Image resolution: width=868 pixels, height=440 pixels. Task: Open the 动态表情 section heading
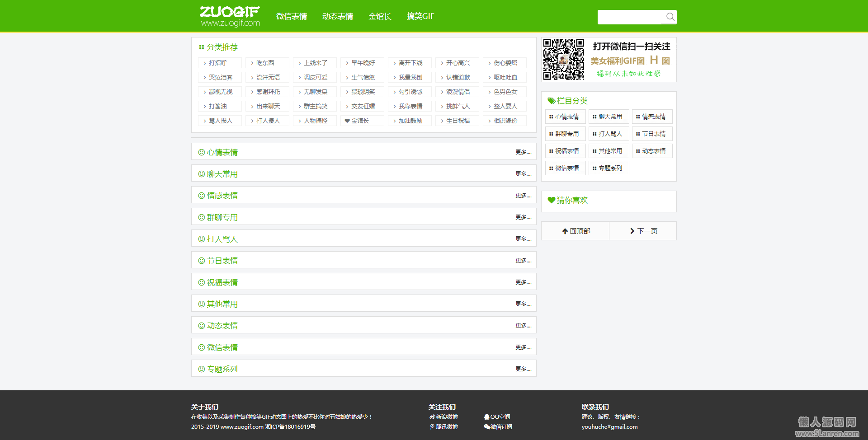(222, 326)
